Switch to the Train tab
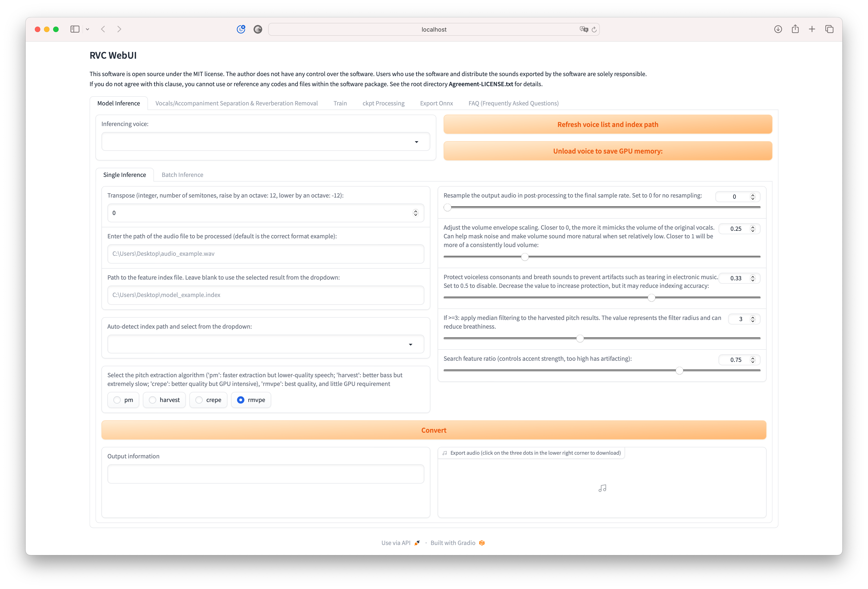868x589 pixels. (x=340, y=103)
